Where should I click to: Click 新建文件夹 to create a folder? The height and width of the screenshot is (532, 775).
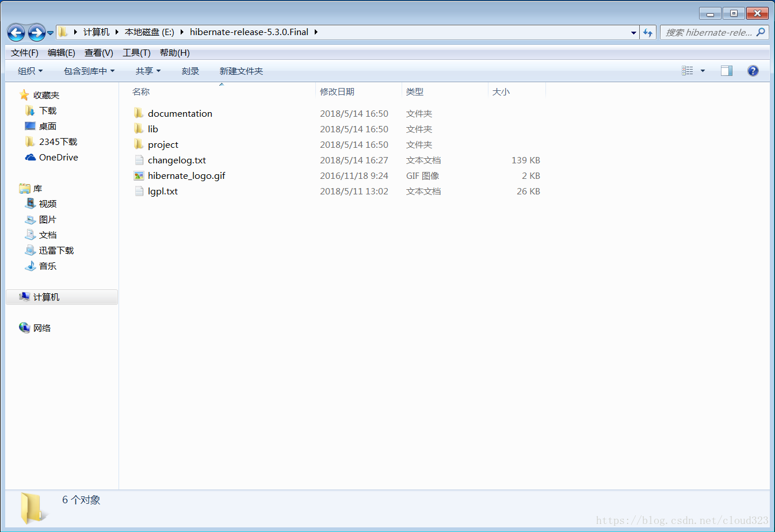(x=241, y=71)
